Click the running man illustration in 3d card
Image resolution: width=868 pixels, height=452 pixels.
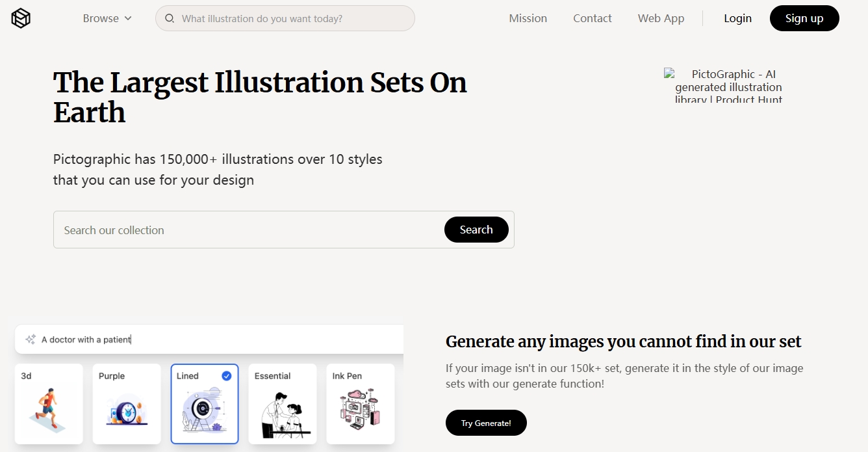click(49, 410)
